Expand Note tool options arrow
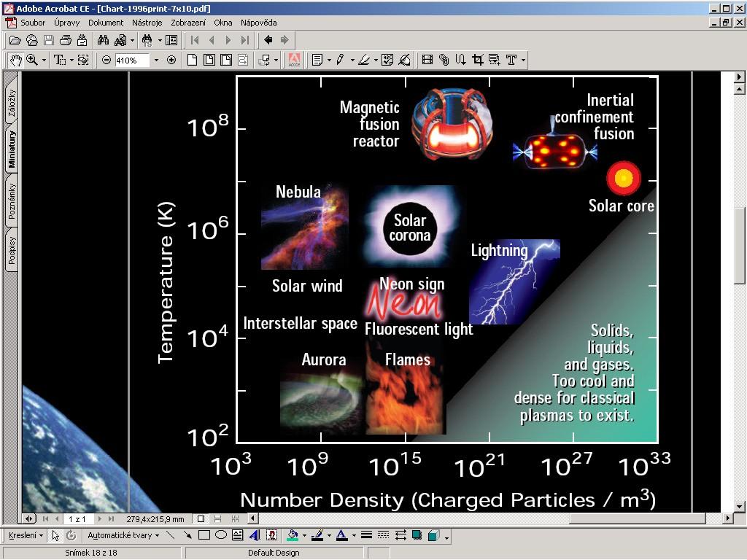The image size is (747, 560). 329,61
